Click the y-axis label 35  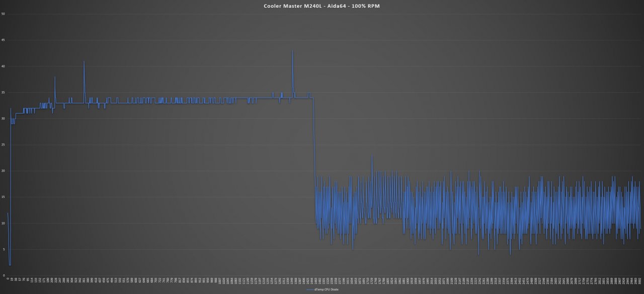point(4,93)
